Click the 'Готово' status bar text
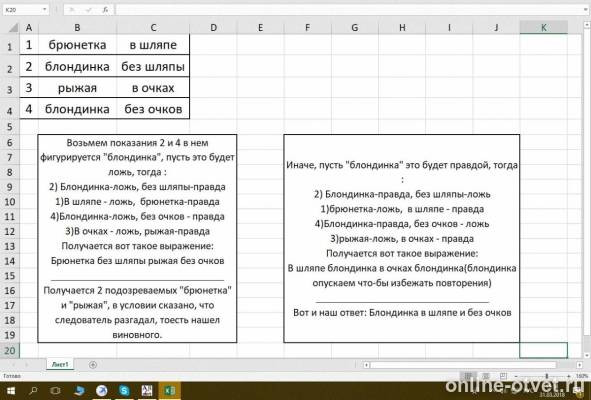This screenshot has width=591, height=400. point(12,376)
